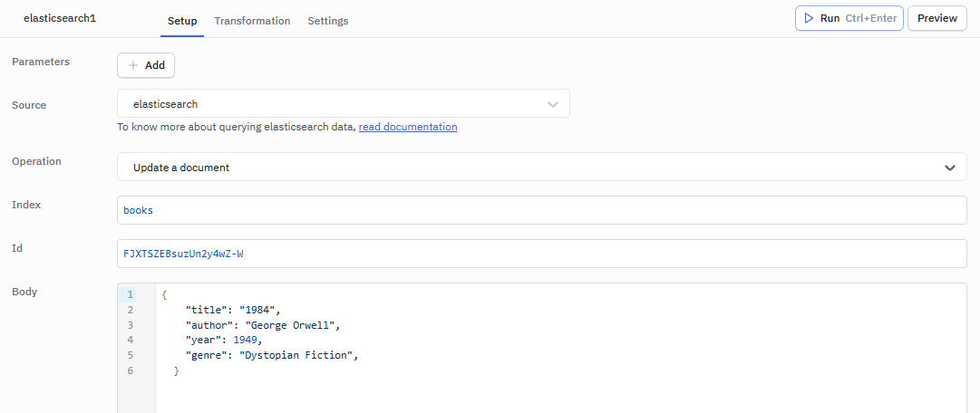Switch to the Transformation tab
The width and height of the screenshot is (980, 413).
click(x=252, y=21)
